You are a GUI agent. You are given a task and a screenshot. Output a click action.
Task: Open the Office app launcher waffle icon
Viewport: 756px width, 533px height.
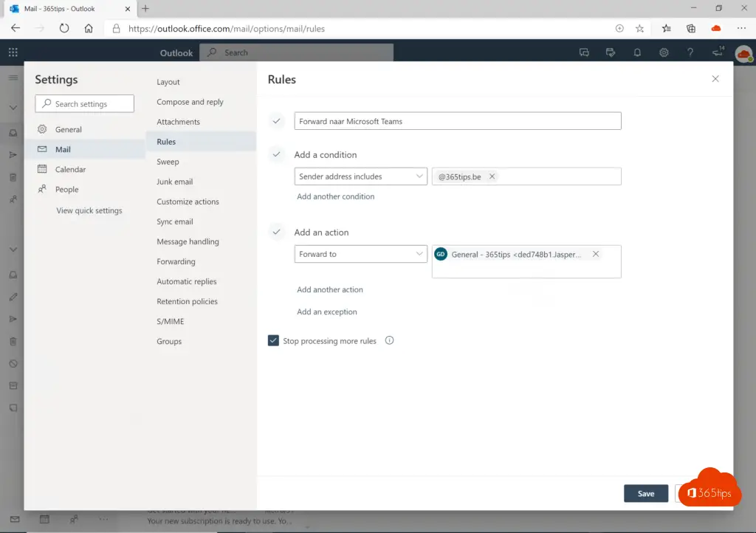pyautogui.click(x=13, y=52)
